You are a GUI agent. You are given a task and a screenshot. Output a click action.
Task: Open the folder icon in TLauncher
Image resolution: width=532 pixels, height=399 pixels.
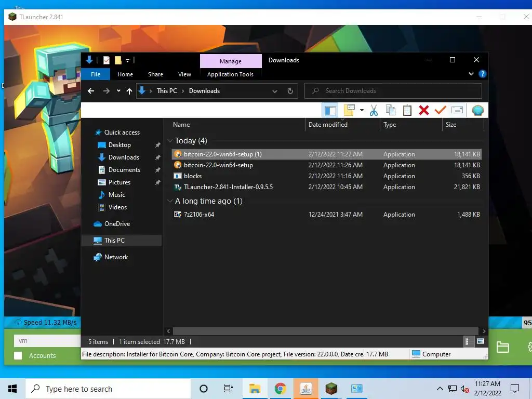(502, 347)
